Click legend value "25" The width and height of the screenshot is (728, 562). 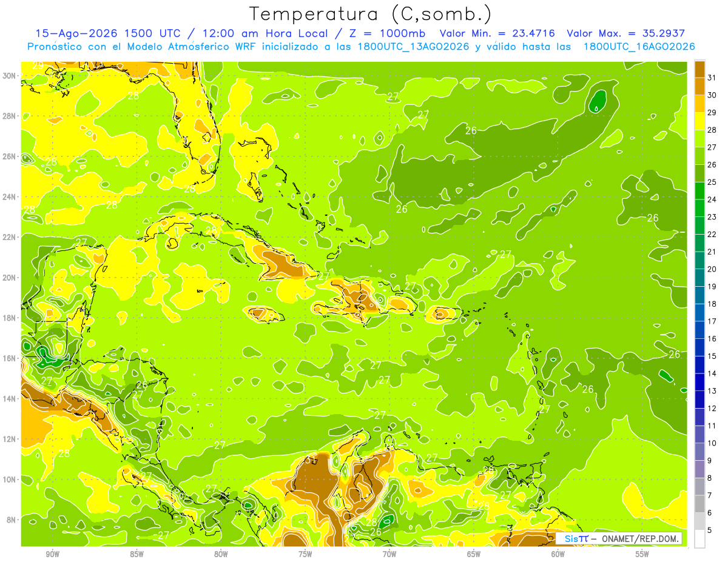(712, 182)
